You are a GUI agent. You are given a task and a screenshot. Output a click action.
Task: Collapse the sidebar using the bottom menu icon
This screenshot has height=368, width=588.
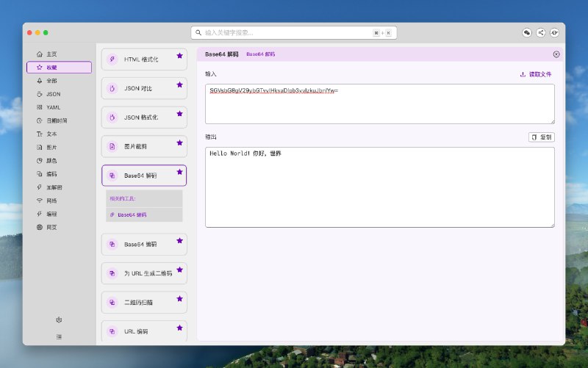tap(59, 336)
